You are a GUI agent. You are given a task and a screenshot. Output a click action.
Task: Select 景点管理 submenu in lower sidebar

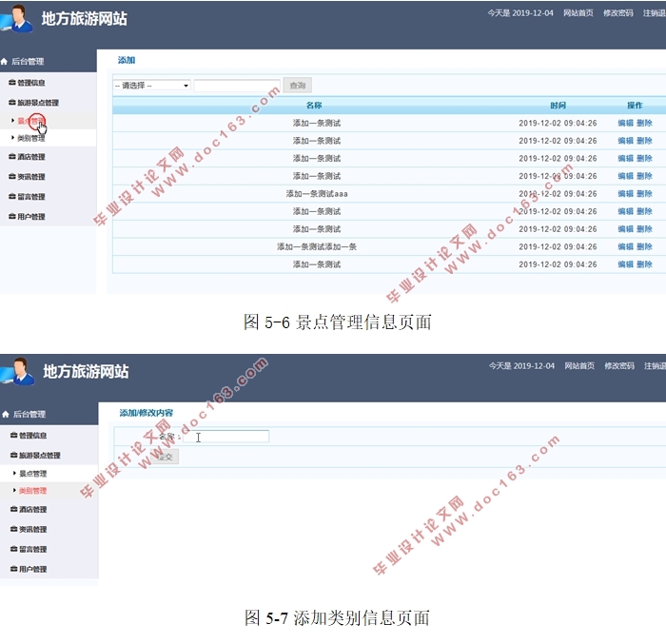[32, 473]
